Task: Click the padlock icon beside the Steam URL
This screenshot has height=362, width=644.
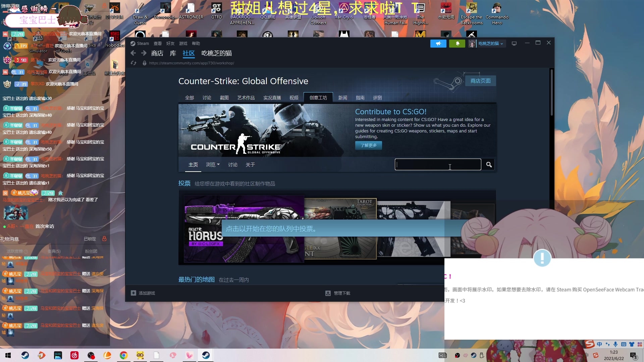Action: pos(145,63)
